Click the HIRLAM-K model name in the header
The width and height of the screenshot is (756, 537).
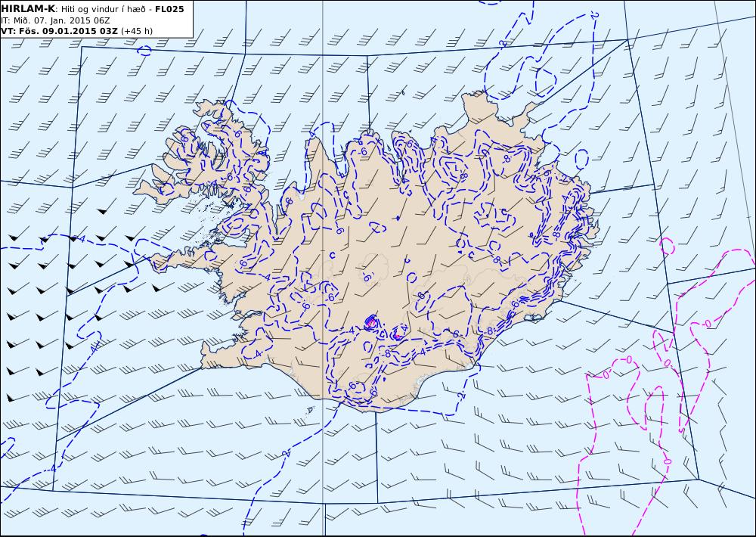click(x=28, y=9)
